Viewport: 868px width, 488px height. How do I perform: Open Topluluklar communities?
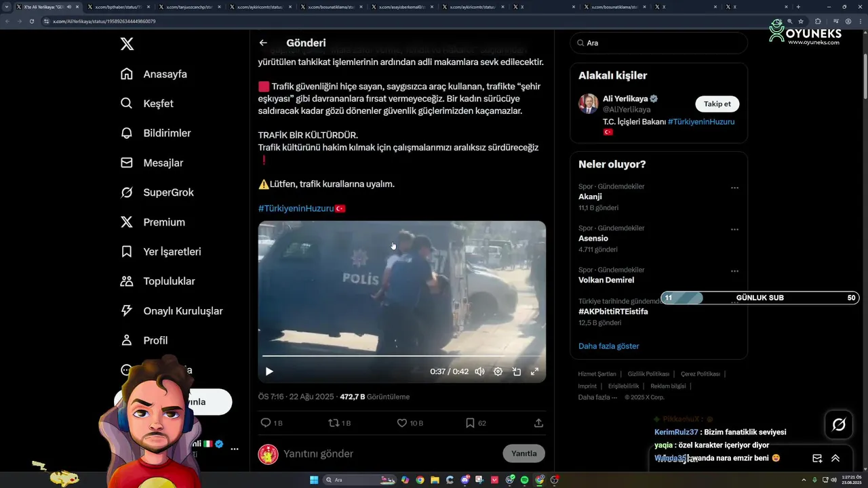click(157, 281)
